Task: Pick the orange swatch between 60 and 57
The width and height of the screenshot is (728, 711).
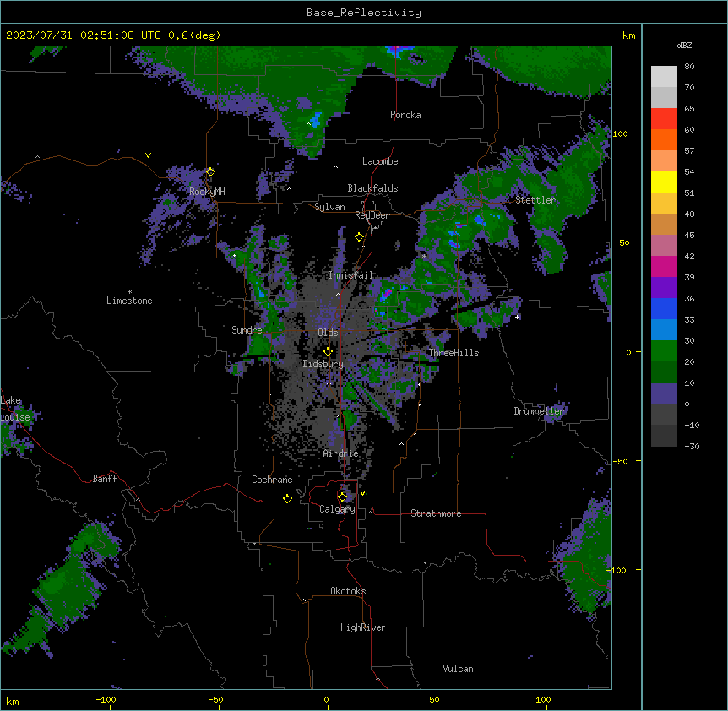Action: coord(664,139)
